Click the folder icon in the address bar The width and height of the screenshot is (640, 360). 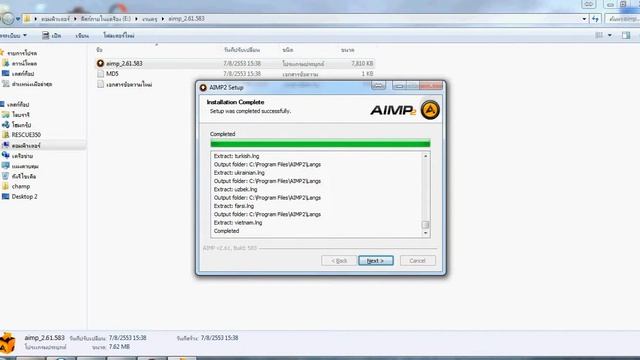pos(27,19)
